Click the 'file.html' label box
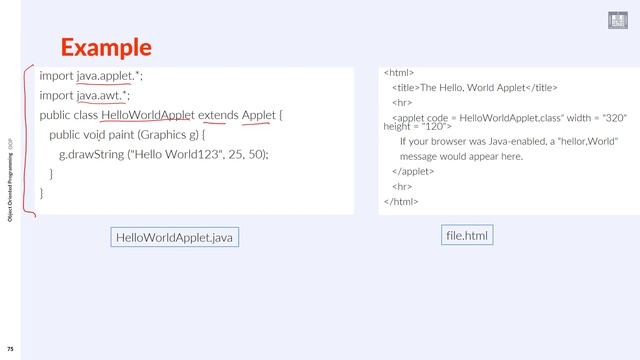The width and height of the screenshot is (640, 360). coord(467,235)
